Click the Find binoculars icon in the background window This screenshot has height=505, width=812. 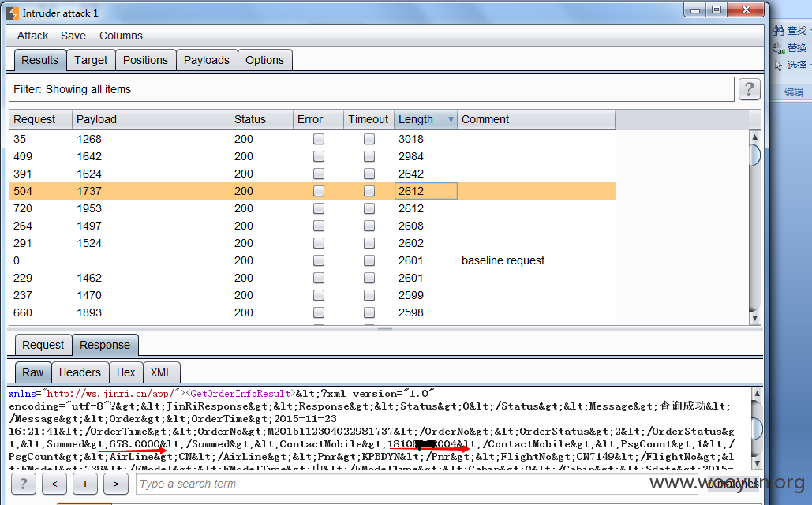tap(778, 31)
